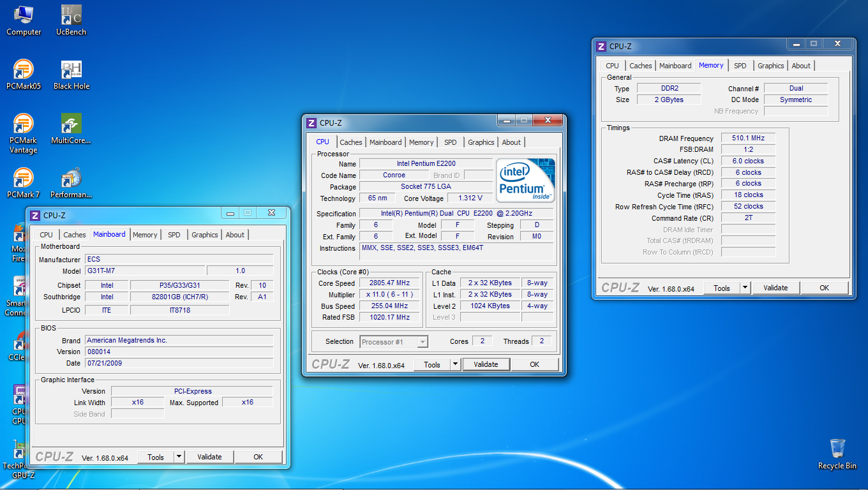
Task: Click OK in the CPU window
Action: pyautogui.click(x=535, y=364)
